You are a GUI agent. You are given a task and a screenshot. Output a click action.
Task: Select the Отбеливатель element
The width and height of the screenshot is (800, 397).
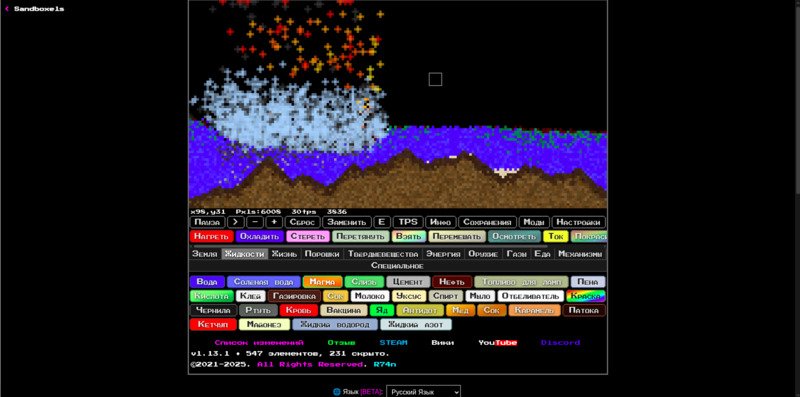(531, 296)
